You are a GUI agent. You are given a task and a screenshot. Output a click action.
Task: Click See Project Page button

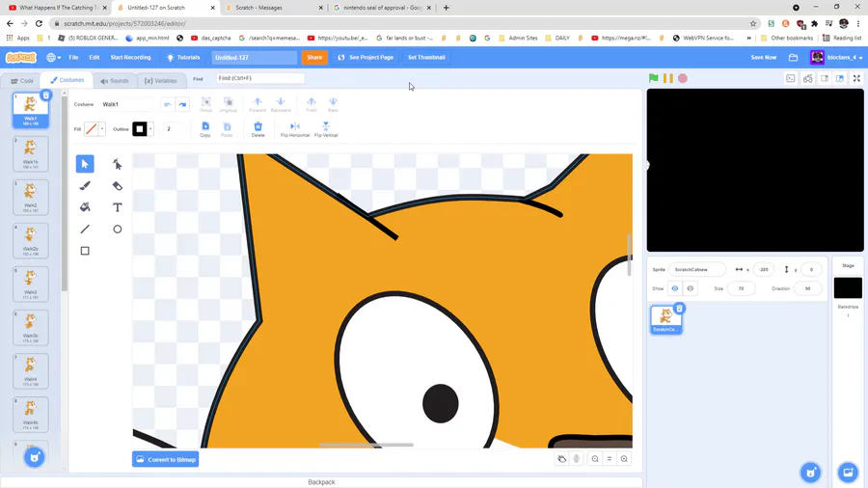(x=366, y=58)
